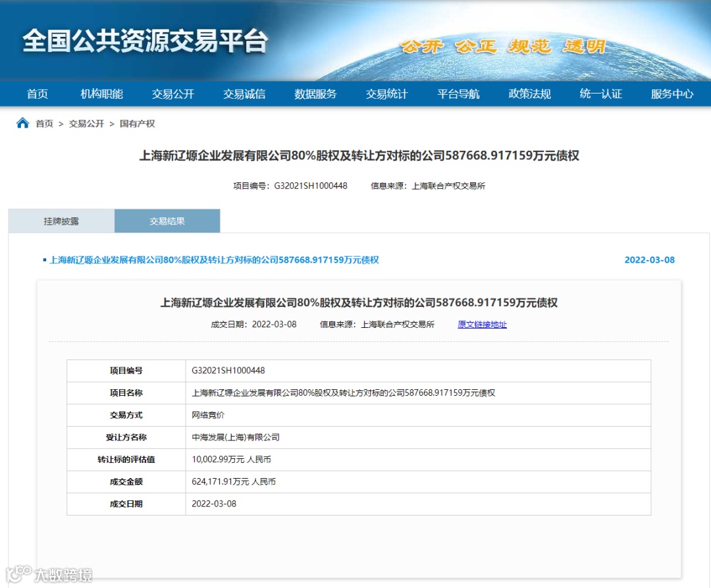The height and width of the screenshot is (588, 711).
Task: Select project number G32021SH1000448 in table
Action: click(228, 371)
